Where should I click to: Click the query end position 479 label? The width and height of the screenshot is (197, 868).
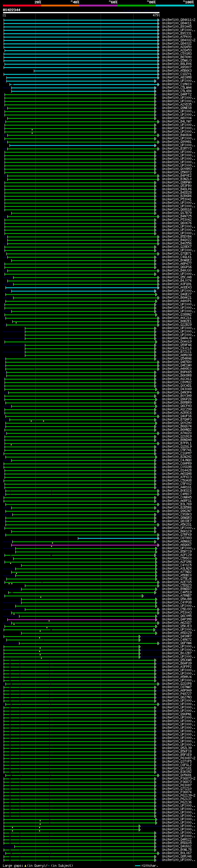[155, 15]
